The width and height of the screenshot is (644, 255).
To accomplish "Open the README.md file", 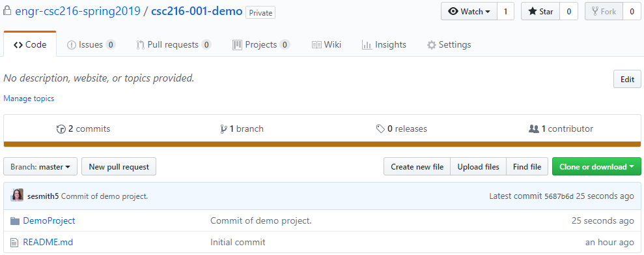I will tap(48, 242).
